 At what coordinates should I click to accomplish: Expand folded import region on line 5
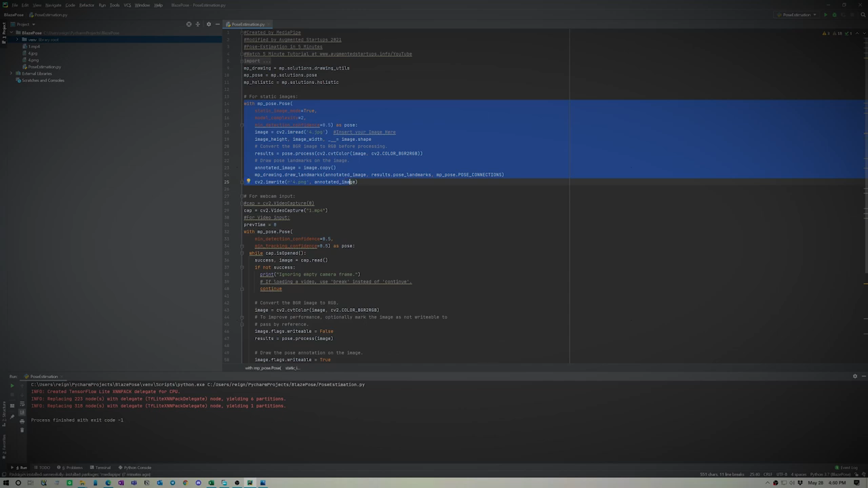click(242, 61)
